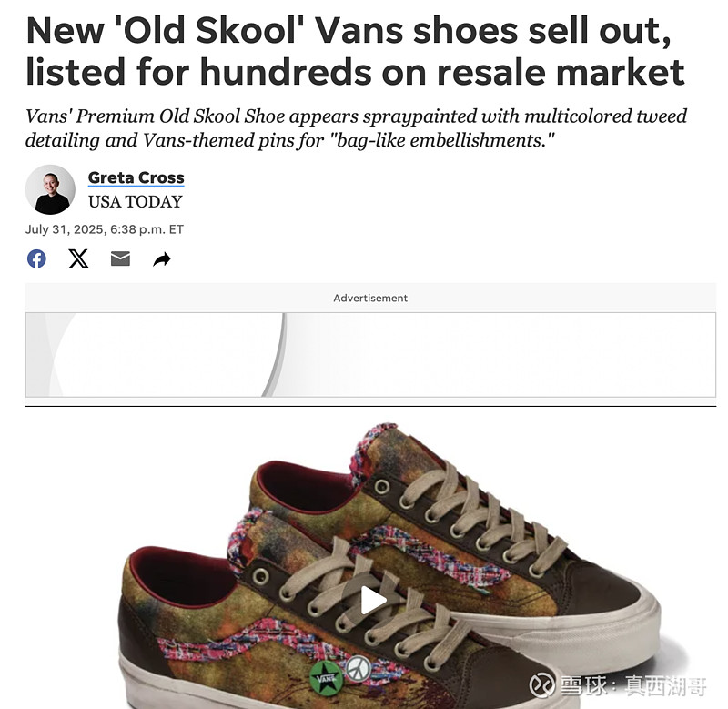Select the 'Old Skool' article headline

[355, 51]
